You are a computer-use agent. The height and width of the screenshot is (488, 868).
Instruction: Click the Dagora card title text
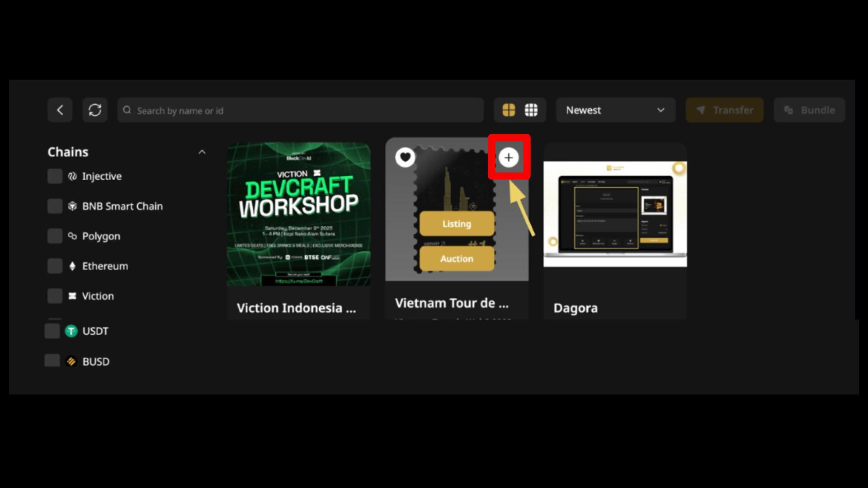click(576, 308)
